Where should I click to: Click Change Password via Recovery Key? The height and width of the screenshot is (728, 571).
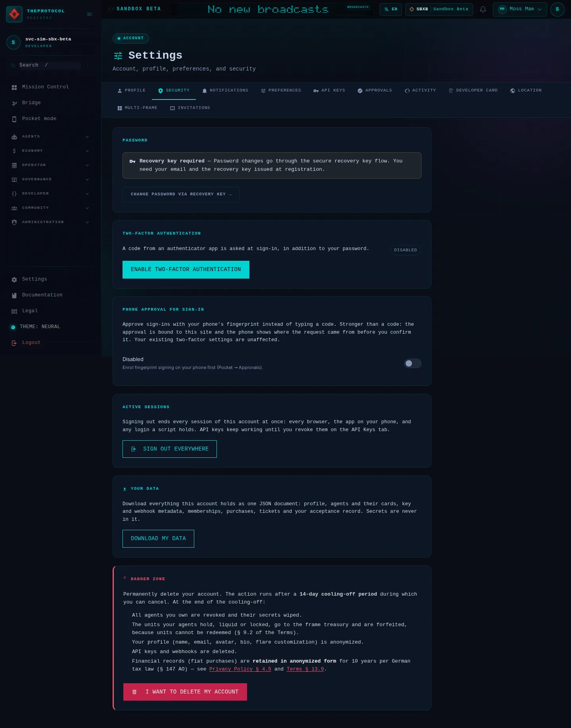click(x=181, y=194)
